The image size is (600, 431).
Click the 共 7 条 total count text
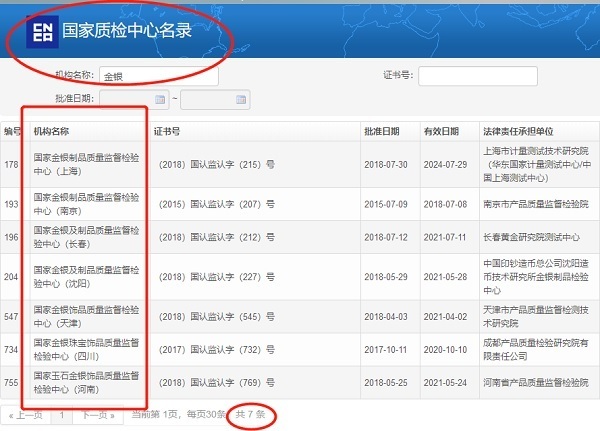251,414
